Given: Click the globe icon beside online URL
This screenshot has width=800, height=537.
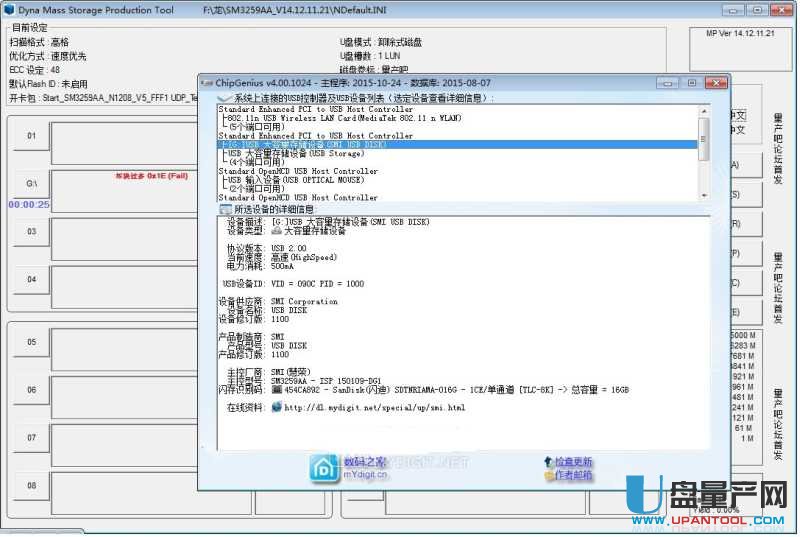Looking at the screenshot, I should (275, 408).
